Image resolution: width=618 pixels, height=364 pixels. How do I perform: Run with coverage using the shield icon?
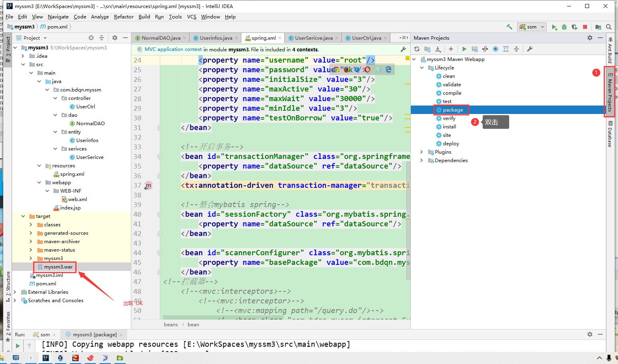(x=575, y=27)
